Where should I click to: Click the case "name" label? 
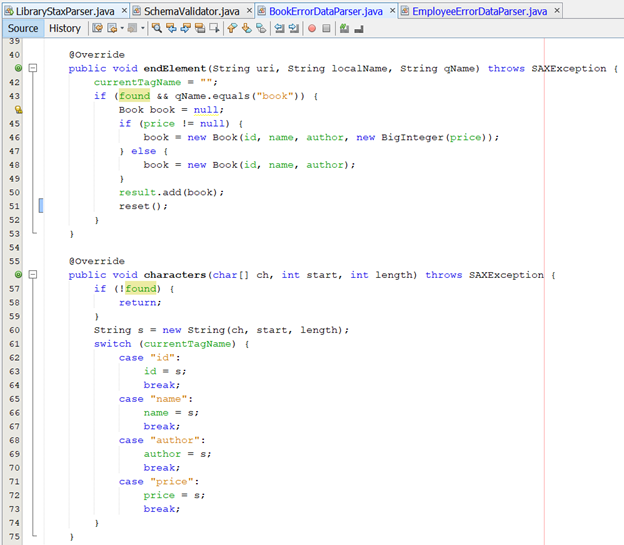156,399
